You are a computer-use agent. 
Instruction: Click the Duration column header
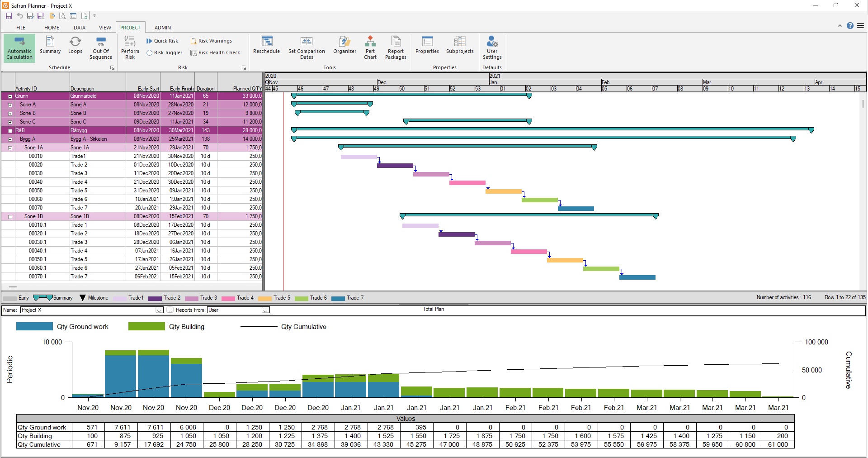(206, 82)
